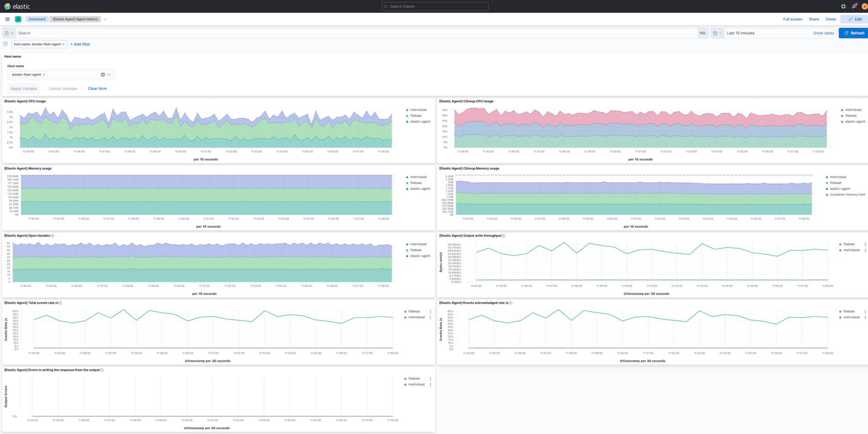
Task: Toggle metricbeat series in CGroup CPU Usage legend
Action: 854,110
